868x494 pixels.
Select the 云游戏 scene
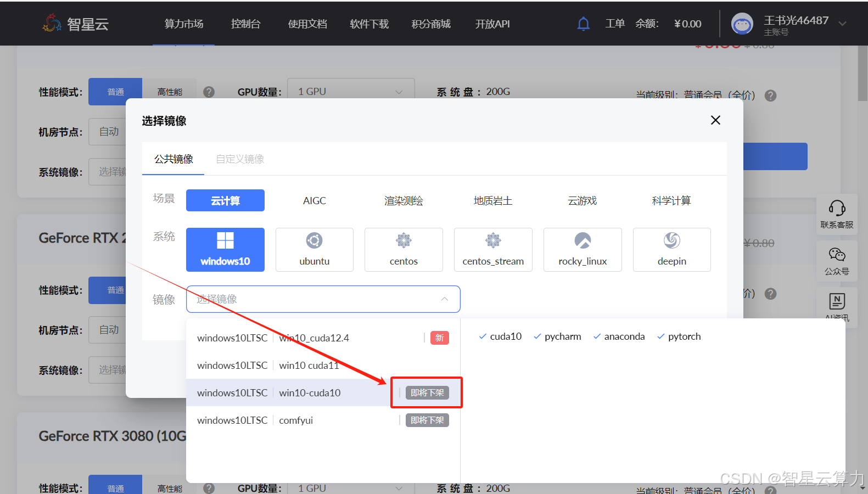click(x=583, y=200)
